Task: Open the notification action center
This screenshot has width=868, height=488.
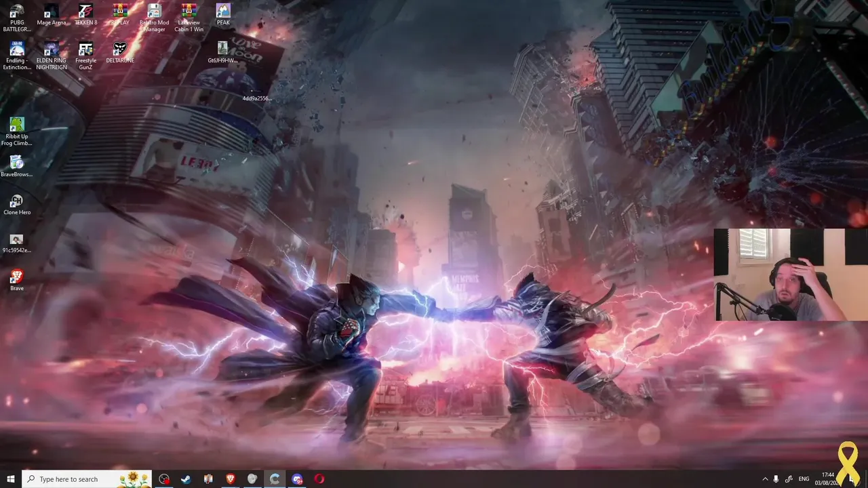Action: coord(853,479)
